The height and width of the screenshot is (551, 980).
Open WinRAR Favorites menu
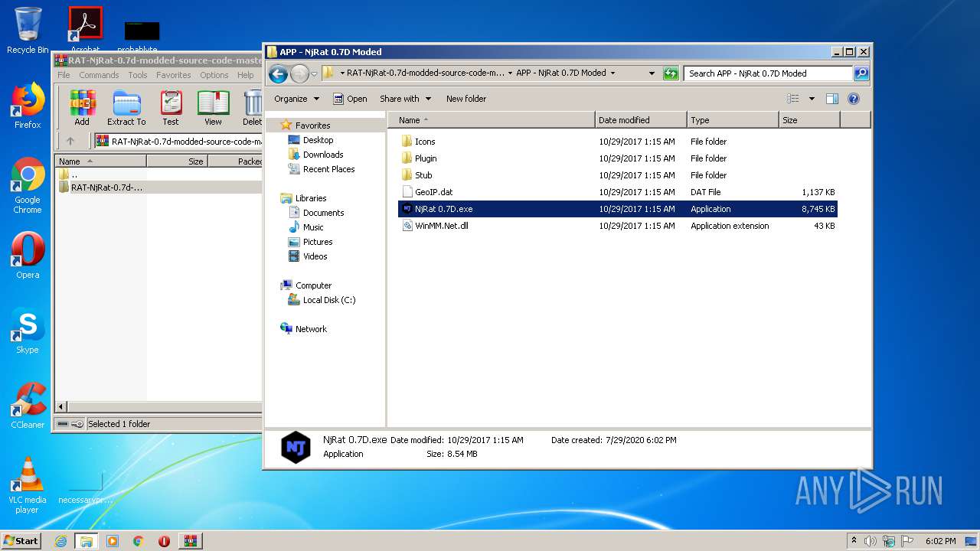pyautogui.click(x=174, y=75)
